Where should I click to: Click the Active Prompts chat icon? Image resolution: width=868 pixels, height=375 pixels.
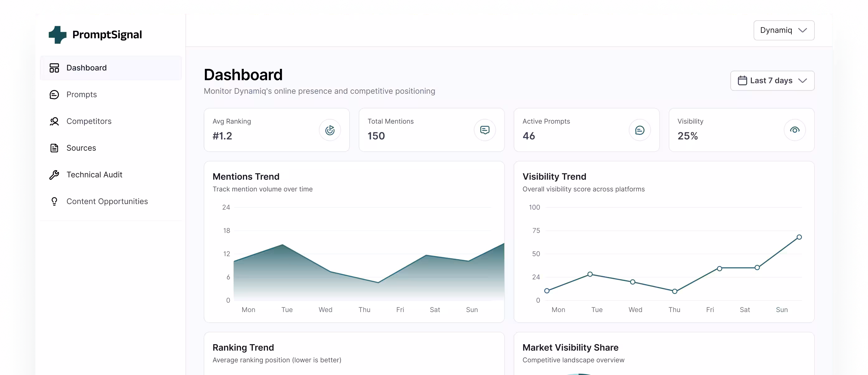639,130
